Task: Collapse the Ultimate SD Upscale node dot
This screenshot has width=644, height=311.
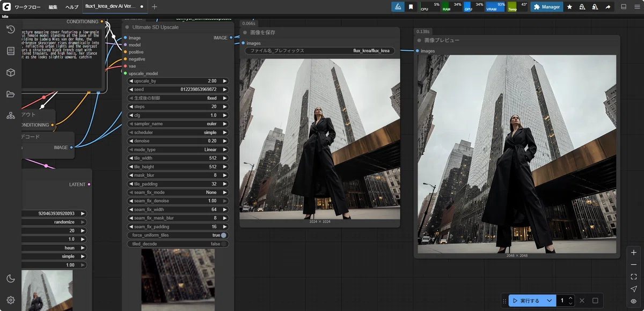Action: pos(127,27)
